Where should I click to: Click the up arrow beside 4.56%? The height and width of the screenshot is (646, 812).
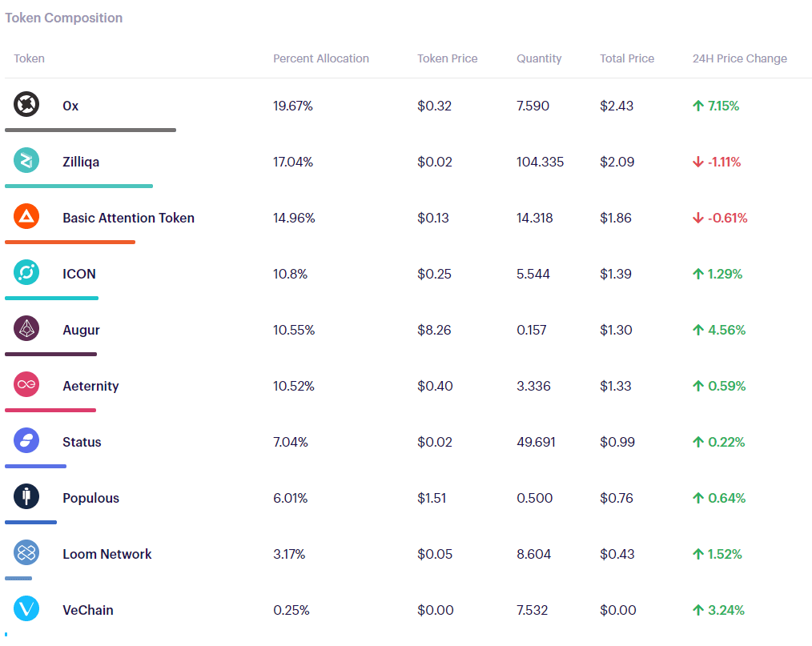click(698, 330)
